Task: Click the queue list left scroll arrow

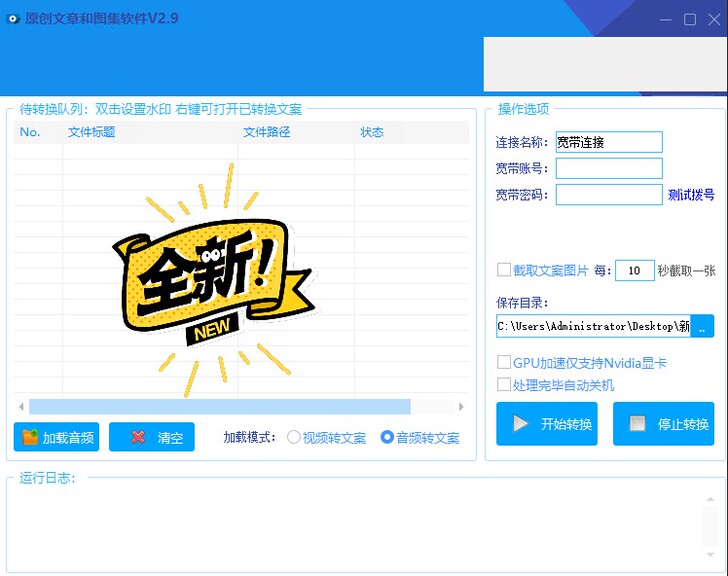Action: point(21,407)
